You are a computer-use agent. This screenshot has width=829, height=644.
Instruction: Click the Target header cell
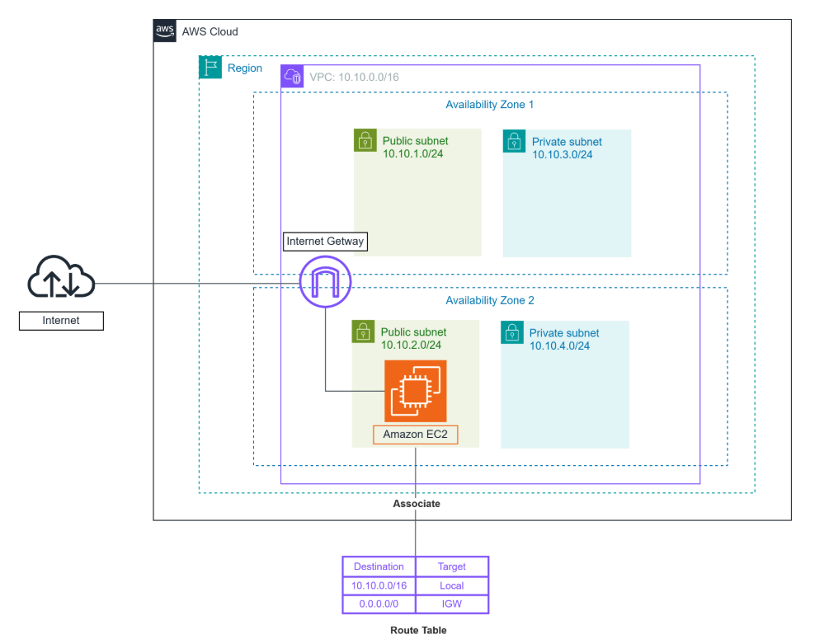click(452, 566)
